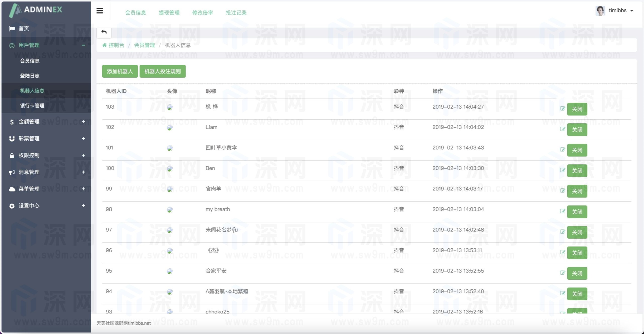Open the 提现管理 top tab
This screenshot has height=334, width=644.
[169, 13]
